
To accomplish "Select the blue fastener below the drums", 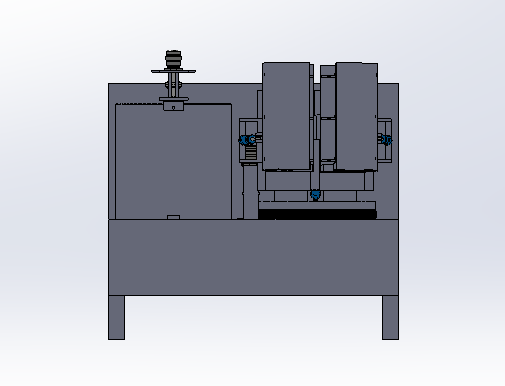I will (315, 195).
